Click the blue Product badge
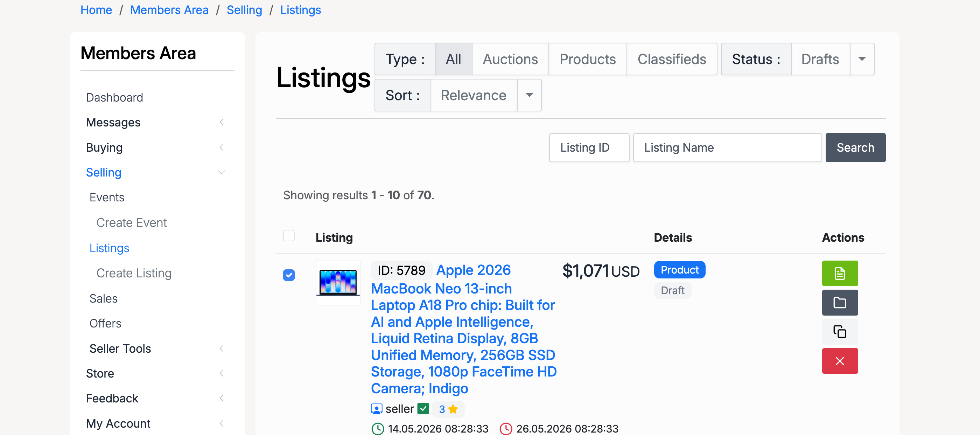This screenshot has width=980, height=435. click(x=679, y=269)
